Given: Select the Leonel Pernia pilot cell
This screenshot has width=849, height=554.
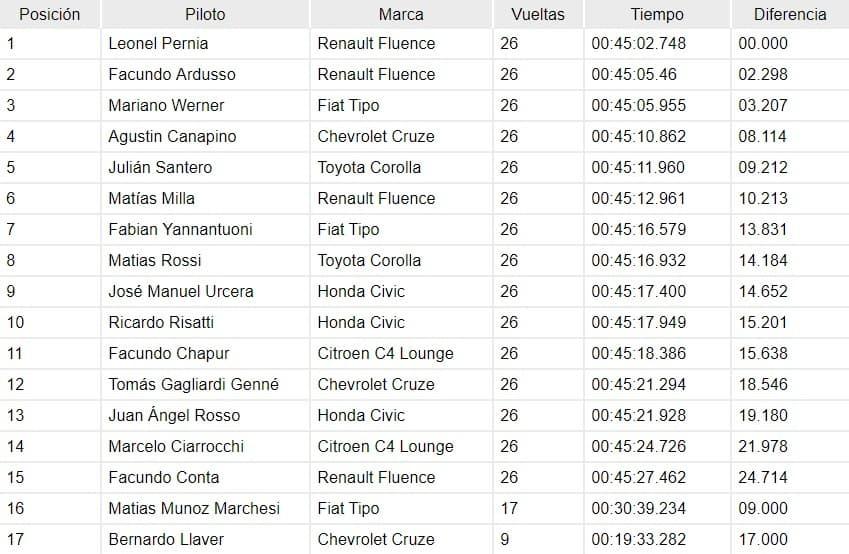Looking at the screenshot, I should 205,43.
